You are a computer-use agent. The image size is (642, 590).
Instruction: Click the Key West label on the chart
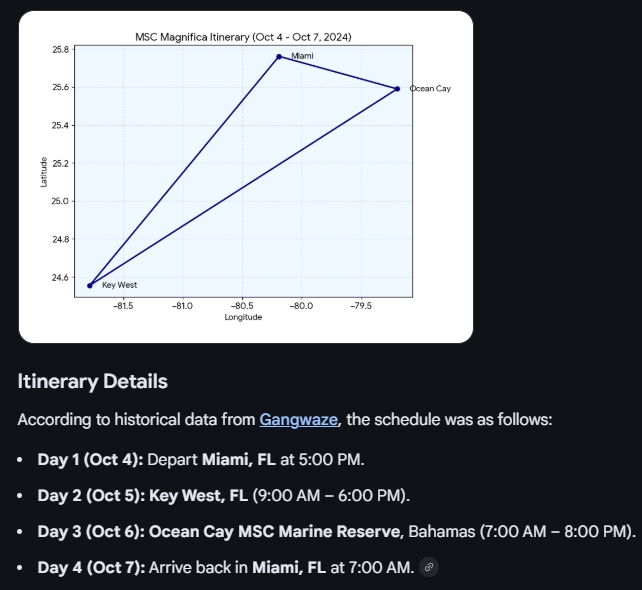click(x=119, y=285)
